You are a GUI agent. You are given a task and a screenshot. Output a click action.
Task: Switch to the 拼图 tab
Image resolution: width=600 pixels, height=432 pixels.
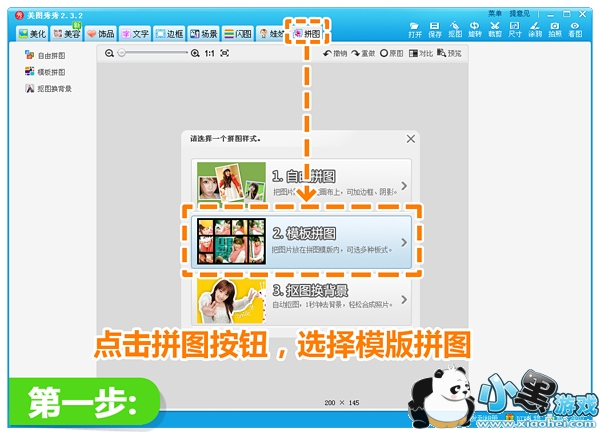307,34
